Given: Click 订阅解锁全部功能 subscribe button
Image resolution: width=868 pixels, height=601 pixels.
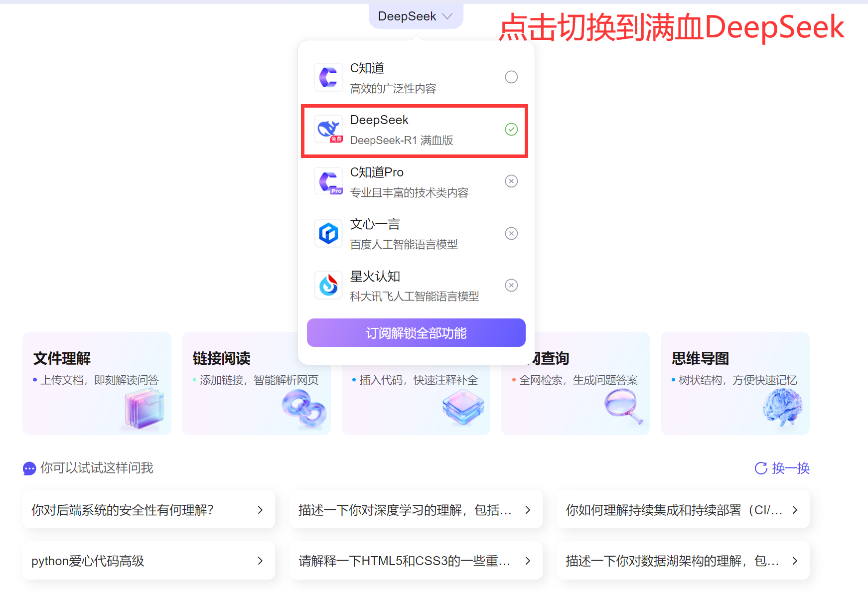Looking at the screenshot, I should pos(416,332).
